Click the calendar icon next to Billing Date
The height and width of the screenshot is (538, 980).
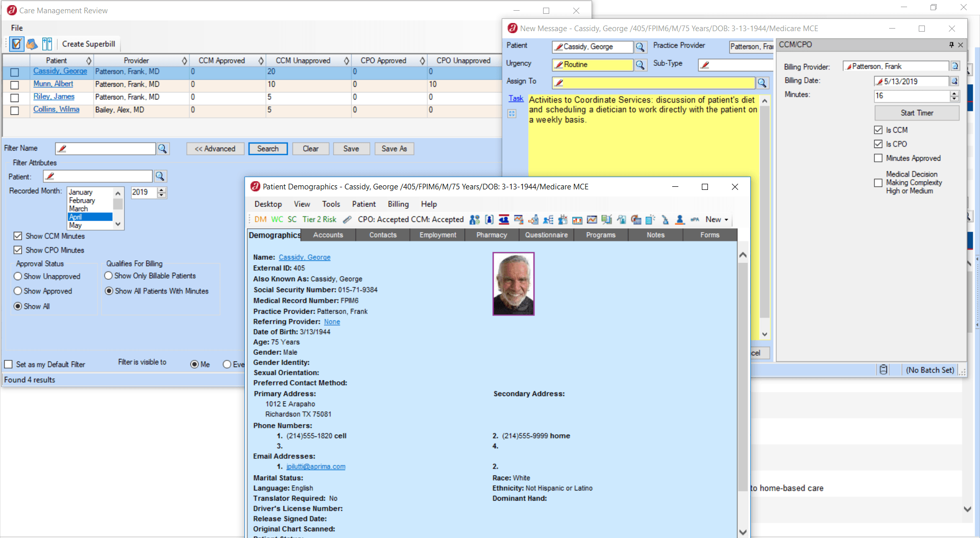954,81
